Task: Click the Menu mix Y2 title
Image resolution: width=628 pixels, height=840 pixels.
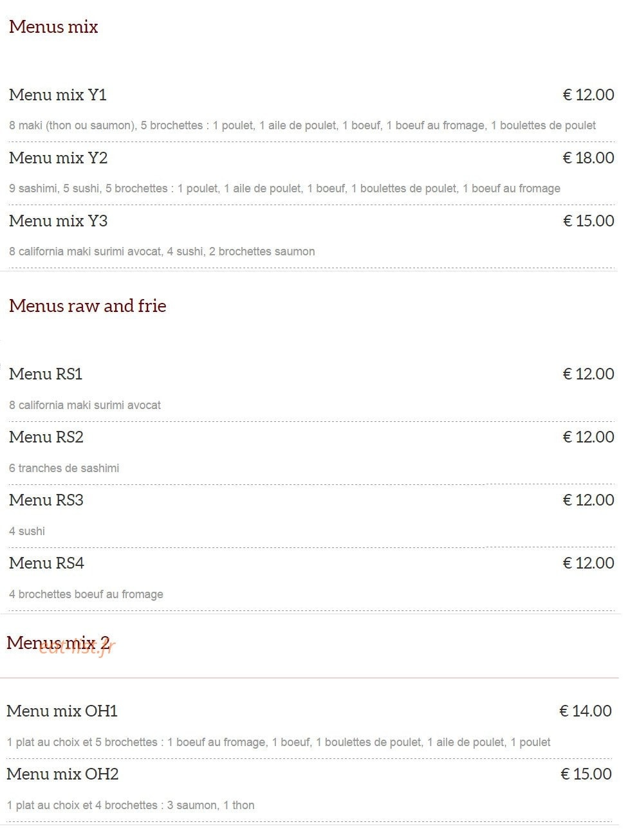Action: click(x=59, y=158)
